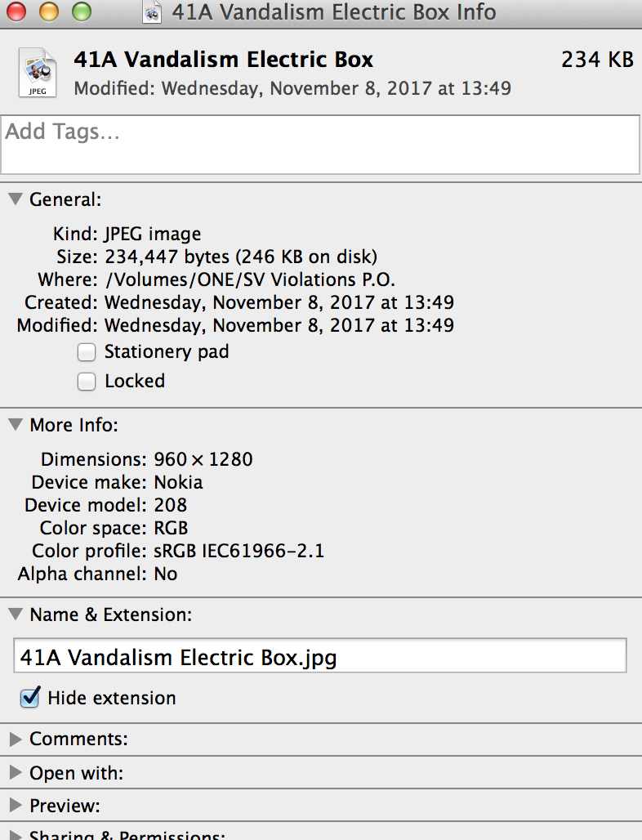This screenshot has height=840, width=642.
Task: Click the title bar proxy document icon
Action: [x=152, y=12]
